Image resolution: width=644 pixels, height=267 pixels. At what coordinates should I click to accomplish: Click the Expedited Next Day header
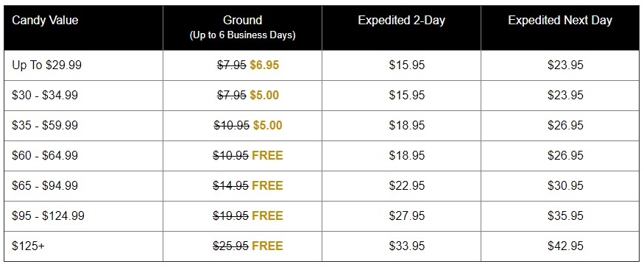[x=560, y=21]
